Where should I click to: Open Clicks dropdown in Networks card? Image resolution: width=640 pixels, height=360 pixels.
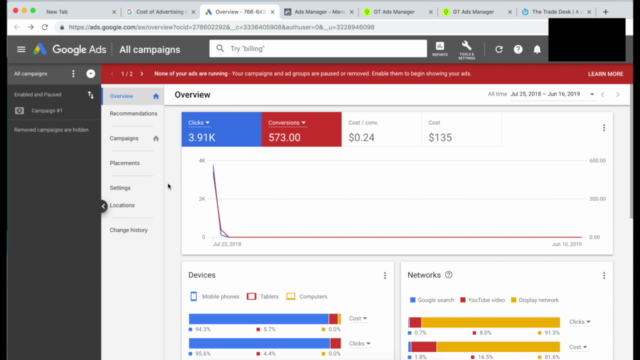[x=580, y=322]
